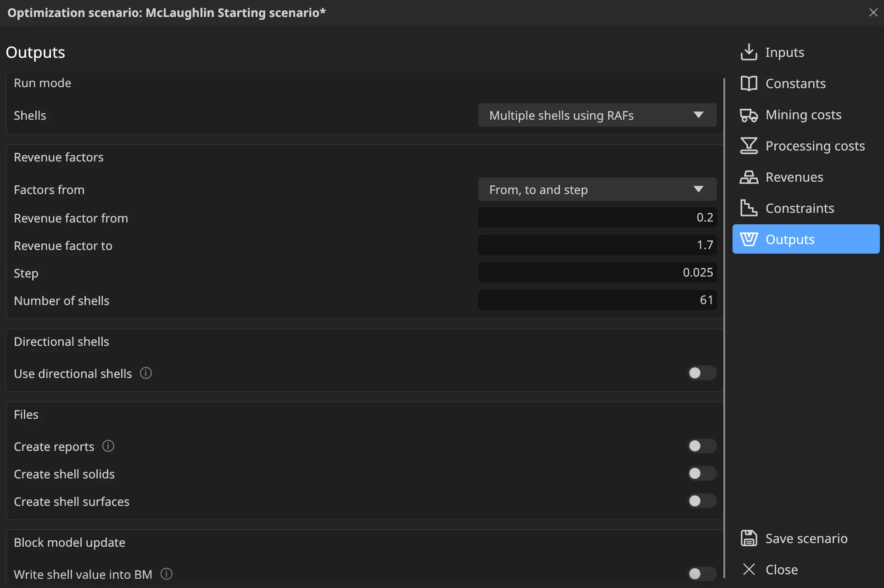Click the Revenues gold bars icon

point(749,177)
